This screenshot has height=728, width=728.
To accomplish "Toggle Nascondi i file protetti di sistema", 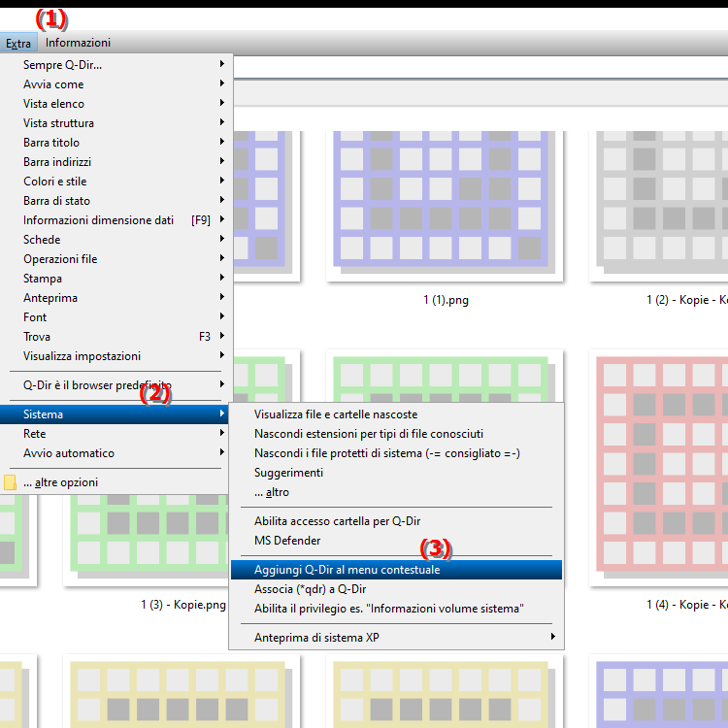I will [x=396, y=453].
